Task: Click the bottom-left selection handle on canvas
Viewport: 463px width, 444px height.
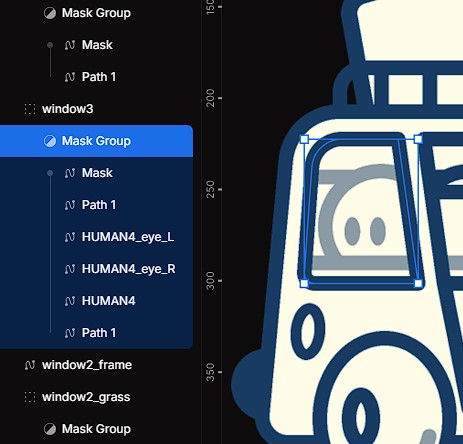Action: point(304,284)
